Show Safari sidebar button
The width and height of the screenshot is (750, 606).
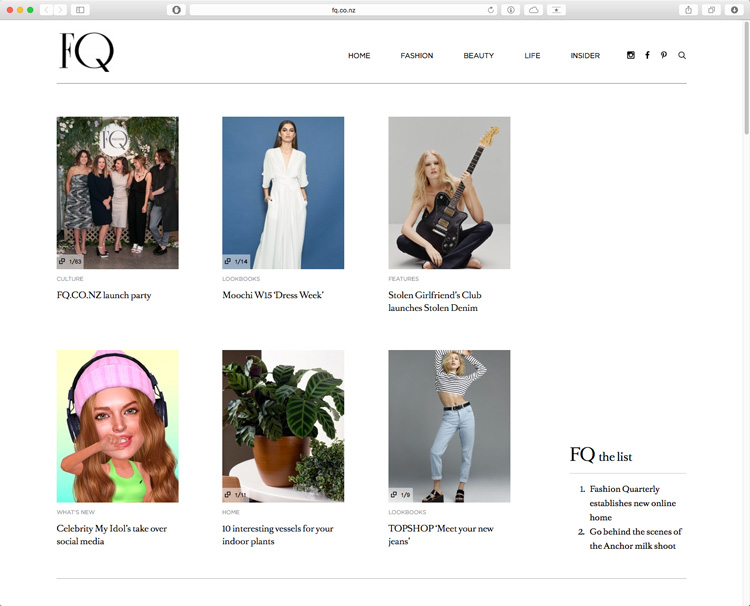click(x=80, y=10)
